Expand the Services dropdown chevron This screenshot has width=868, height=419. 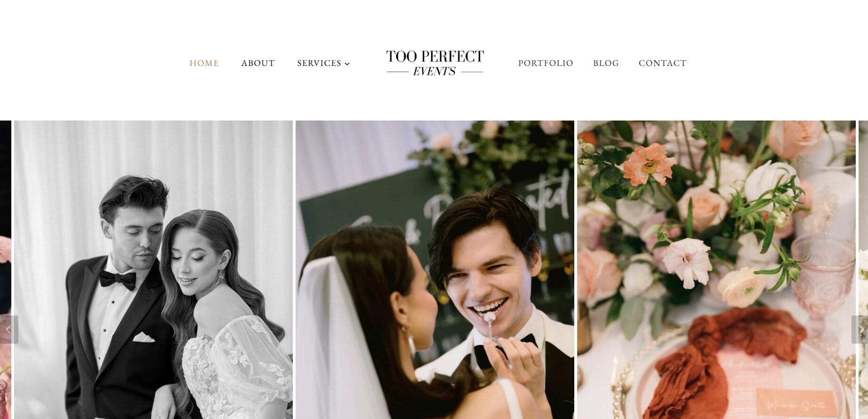coord(347,64)
